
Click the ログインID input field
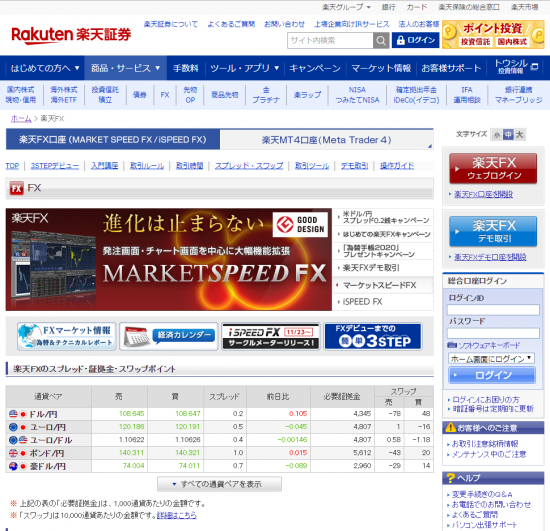pos(493,310)
